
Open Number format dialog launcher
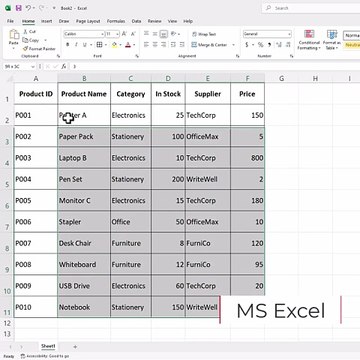point(291,56)
